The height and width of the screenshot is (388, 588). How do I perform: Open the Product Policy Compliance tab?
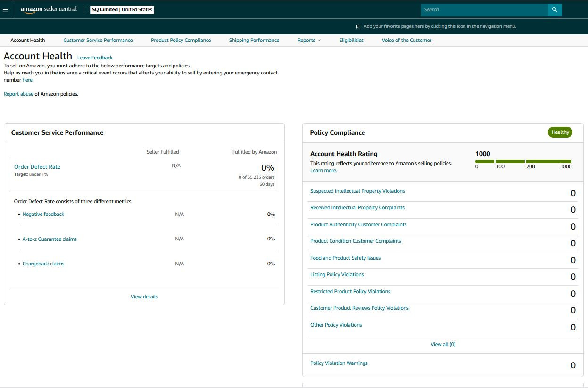[181, 40]
